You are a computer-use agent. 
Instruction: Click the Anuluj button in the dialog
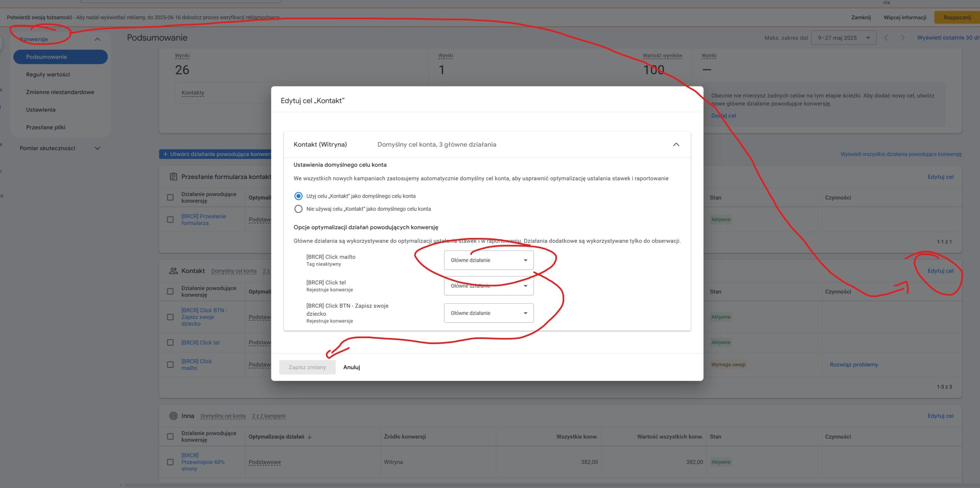click(x=351, y=367)
